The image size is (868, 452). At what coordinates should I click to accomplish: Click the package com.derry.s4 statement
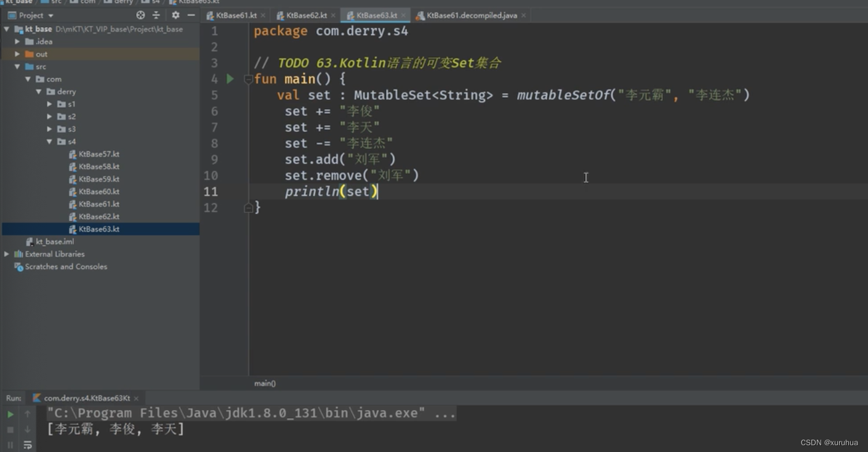(x=331, y=31)
